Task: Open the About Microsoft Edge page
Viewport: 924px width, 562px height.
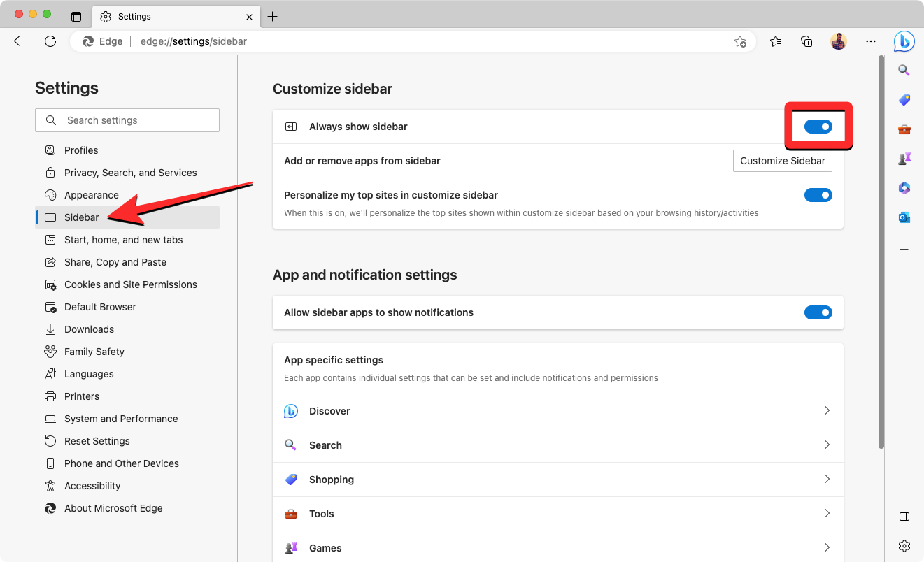Action: coord(113,508)
